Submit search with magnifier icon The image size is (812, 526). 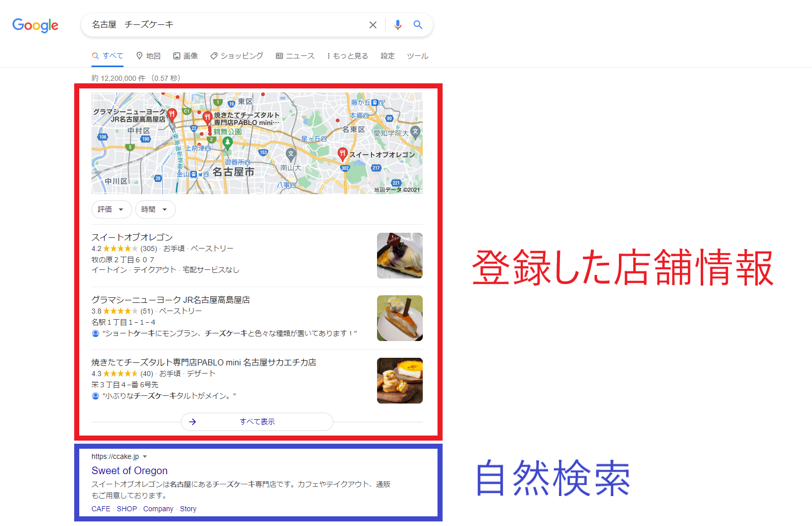[x=418, y=24]
